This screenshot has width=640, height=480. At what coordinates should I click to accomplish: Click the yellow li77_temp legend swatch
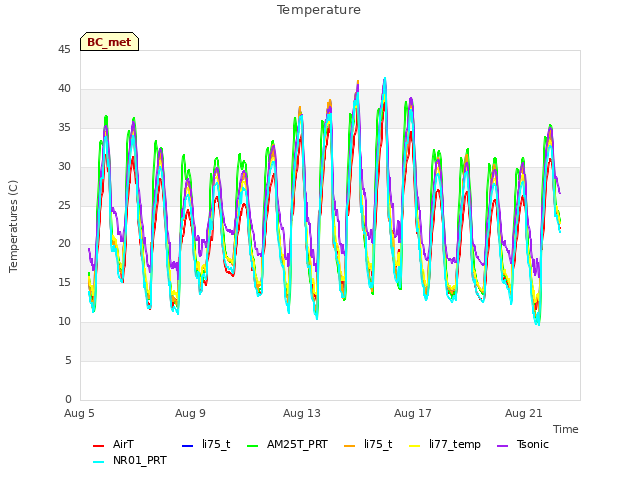coord(414,446)
